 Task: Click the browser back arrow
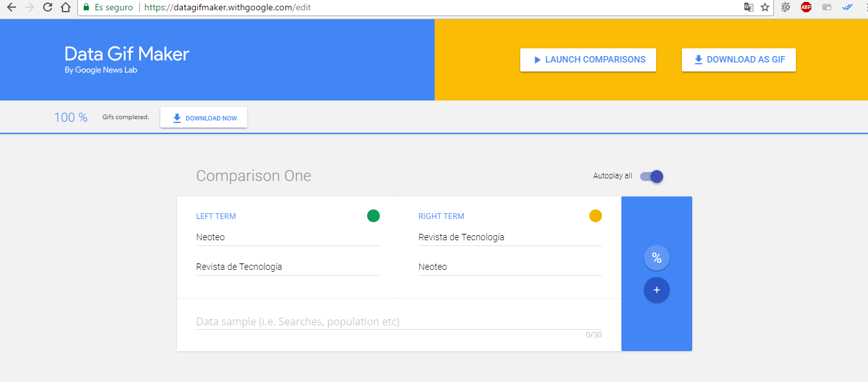point(11,8)
